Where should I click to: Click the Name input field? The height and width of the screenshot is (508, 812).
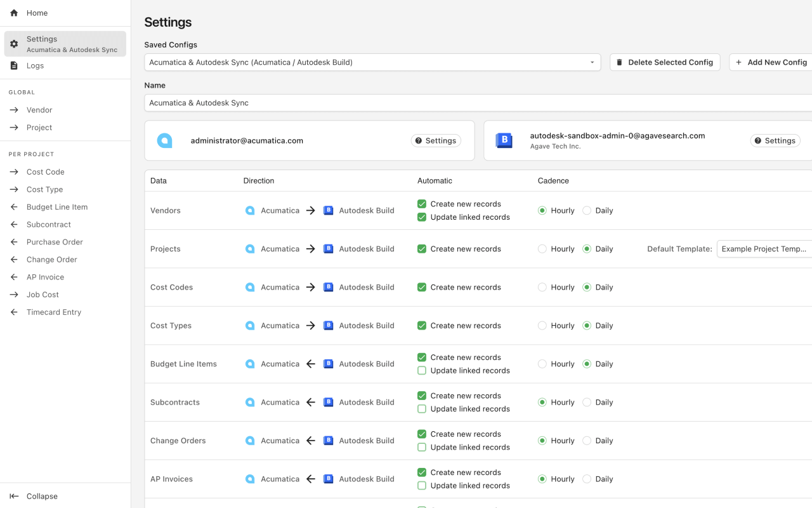(478, 103)
